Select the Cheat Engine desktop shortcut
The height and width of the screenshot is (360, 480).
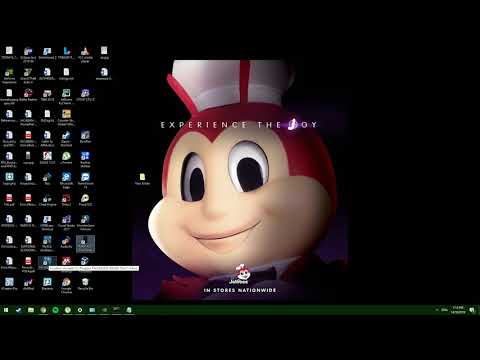[47, 200]
